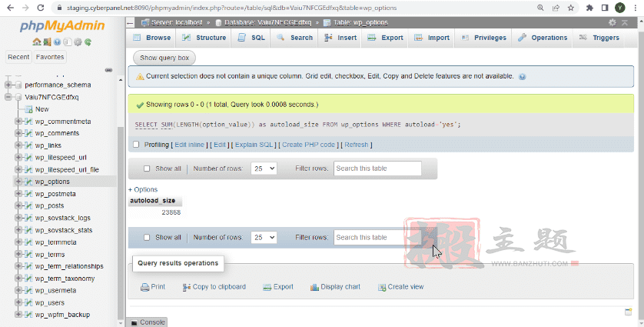Viewport: 644px width, 327px height.
Task: Expand the + Options link
Action: (x=143, y=189)
